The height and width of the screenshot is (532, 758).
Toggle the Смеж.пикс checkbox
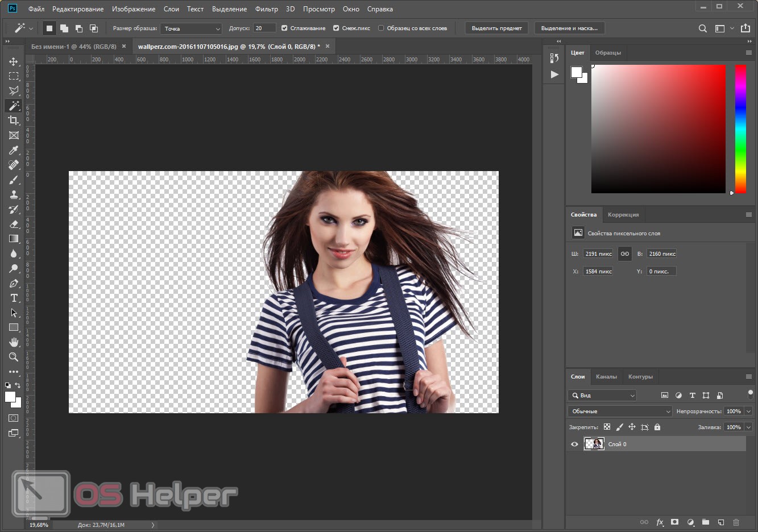tap(336, 28)
